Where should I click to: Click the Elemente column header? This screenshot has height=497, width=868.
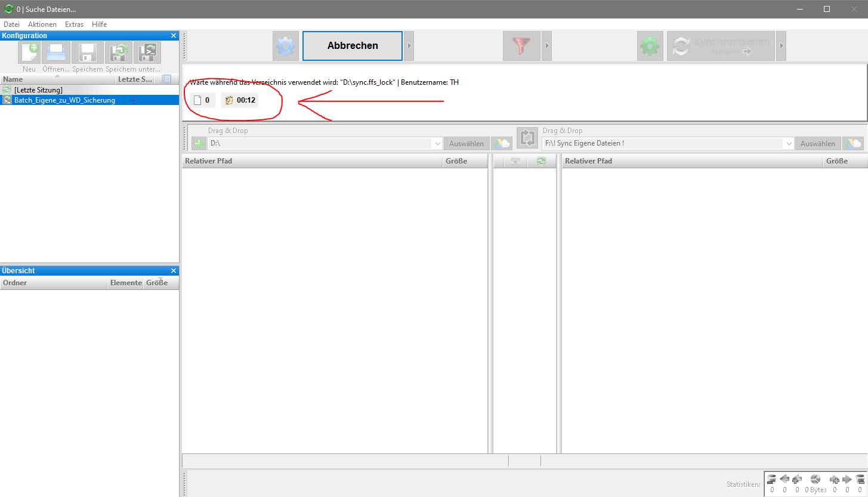click(126, 283)
